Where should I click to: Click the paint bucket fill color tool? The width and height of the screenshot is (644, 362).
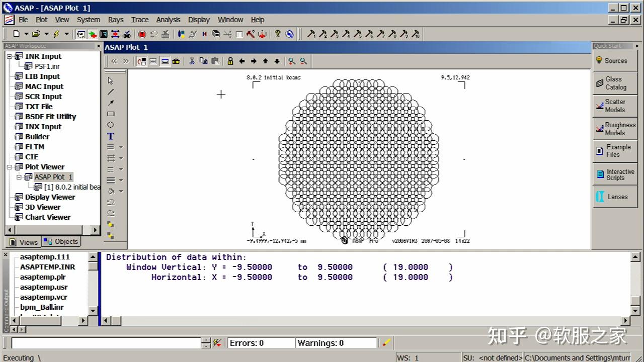coord(111,191)
